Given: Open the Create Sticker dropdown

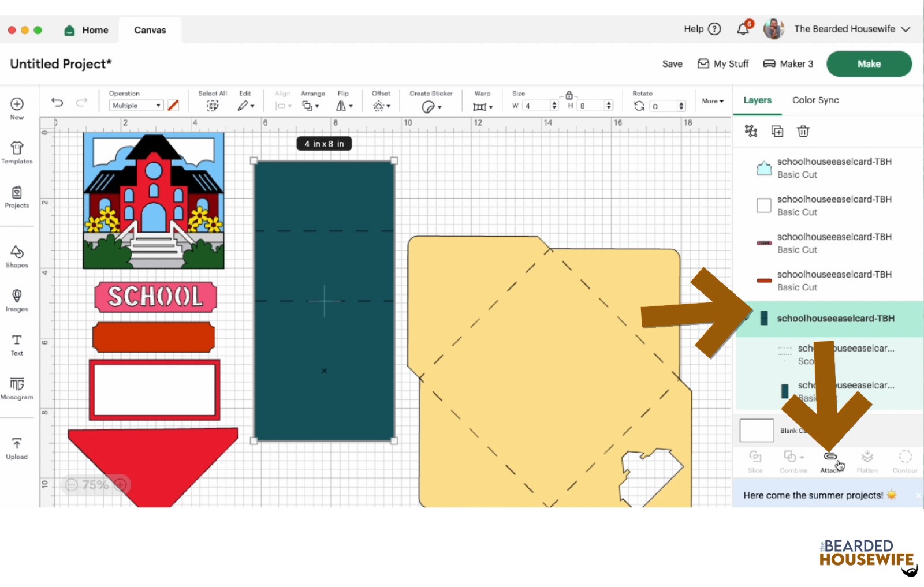Looking at the screenshot, I should click(431, 107).
